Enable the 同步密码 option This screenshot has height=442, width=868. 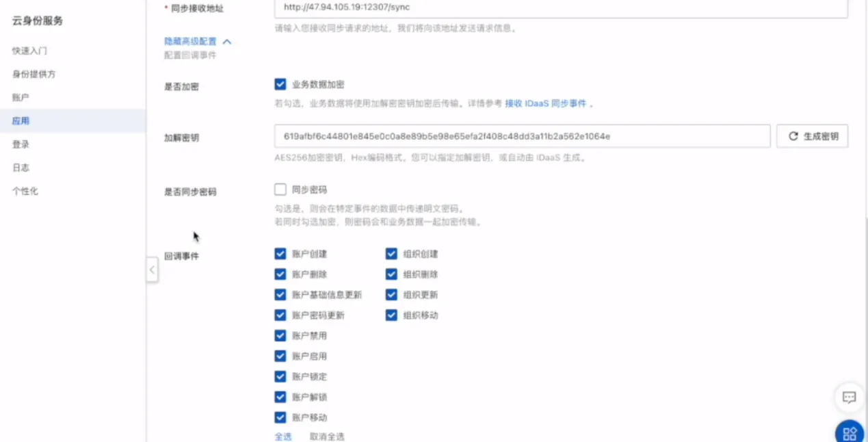pos(280,189)
